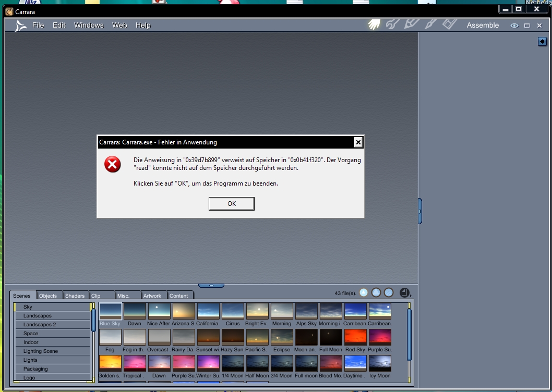Select the Space category
The width and height of the screenshot is (552, 392).
tap(52, 333)
